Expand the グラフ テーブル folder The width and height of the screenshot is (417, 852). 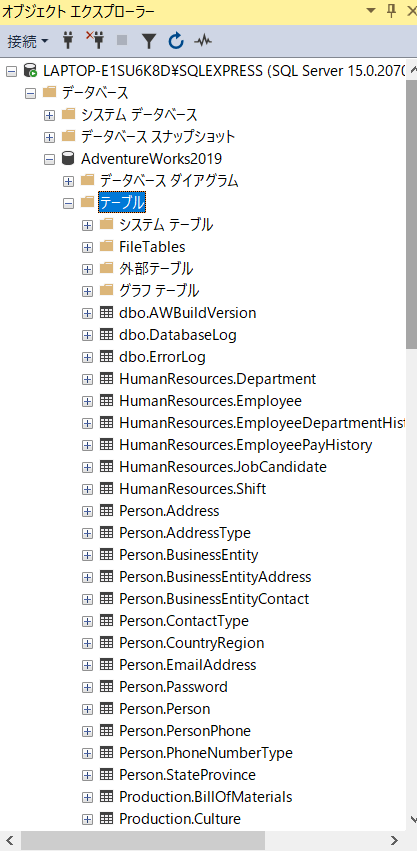(87, 291)
